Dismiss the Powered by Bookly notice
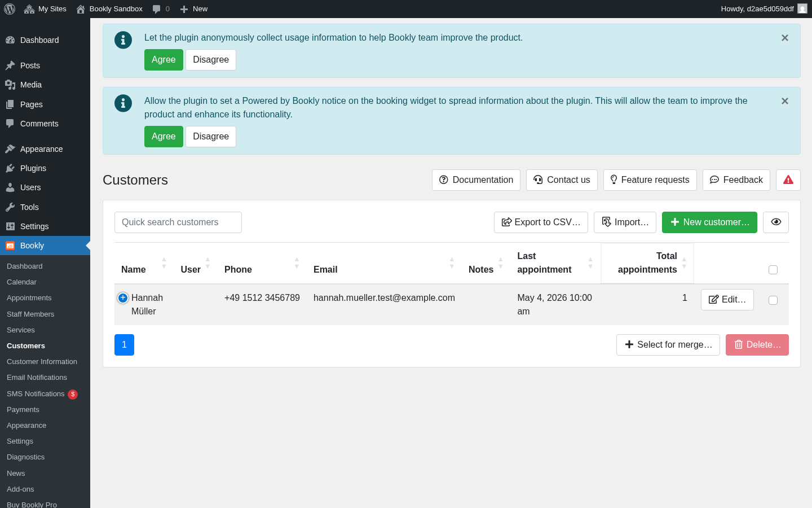Image resolution: width=812 pixels, height=508 pixels. (785, 101)
